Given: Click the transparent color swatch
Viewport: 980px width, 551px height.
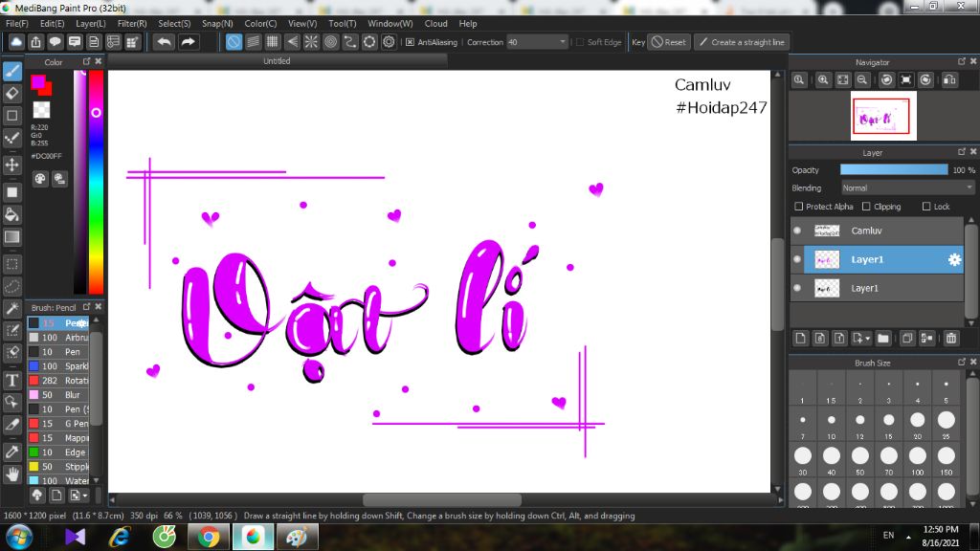Looking at the screenshot, I should pos(41,110).
